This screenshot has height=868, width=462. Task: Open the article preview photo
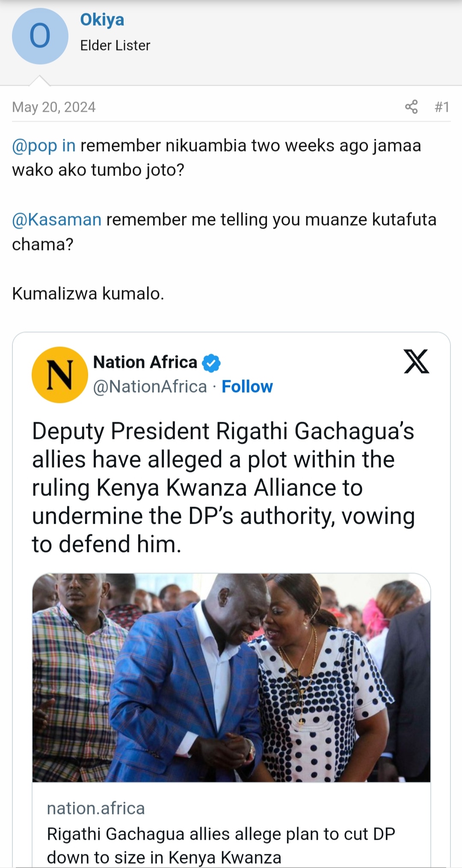231,677
